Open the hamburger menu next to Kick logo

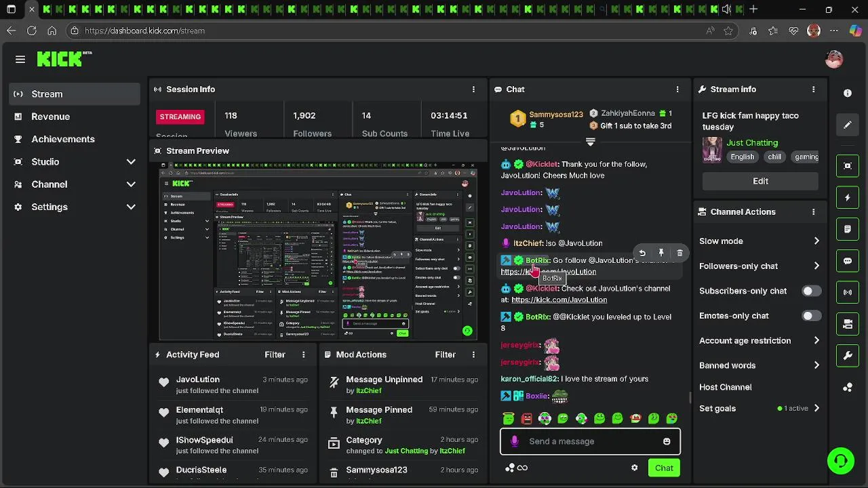pyautogui.click(x=20, y=60)
